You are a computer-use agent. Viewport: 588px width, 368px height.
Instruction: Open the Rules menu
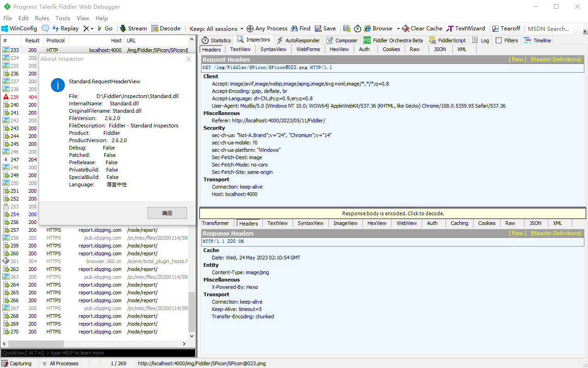[42, 18]
